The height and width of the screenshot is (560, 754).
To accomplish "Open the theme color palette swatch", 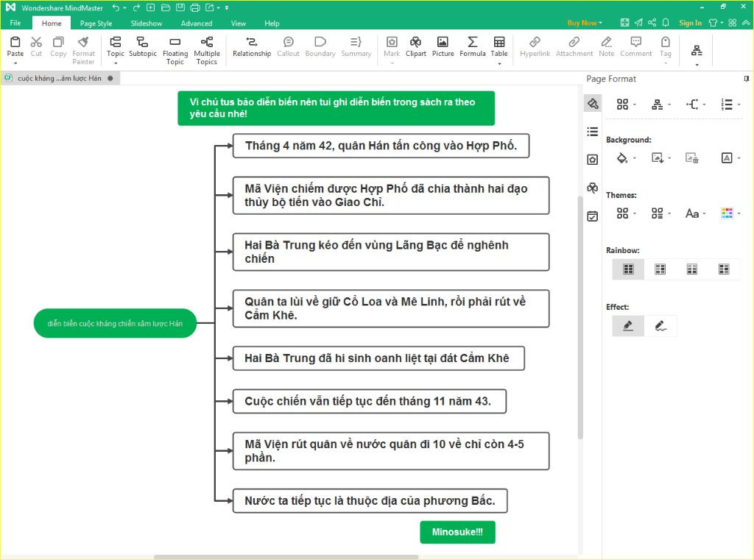I will pyautogui.click(x=727, y=213).
